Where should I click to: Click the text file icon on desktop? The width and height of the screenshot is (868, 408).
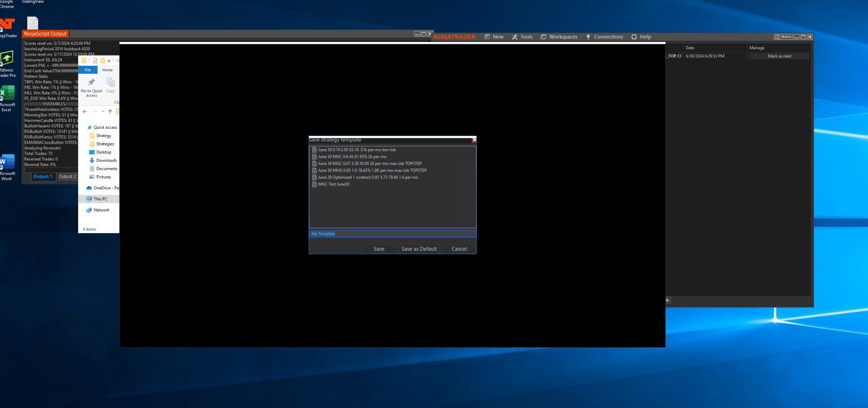tap(33, 23)
